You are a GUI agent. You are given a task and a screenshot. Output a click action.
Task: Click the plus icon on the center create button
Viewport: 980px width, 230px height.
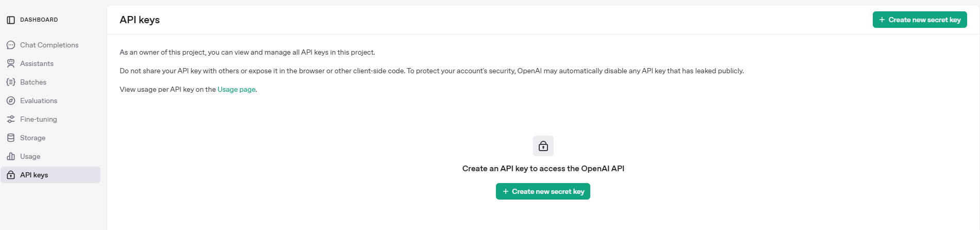pos(505,192)
